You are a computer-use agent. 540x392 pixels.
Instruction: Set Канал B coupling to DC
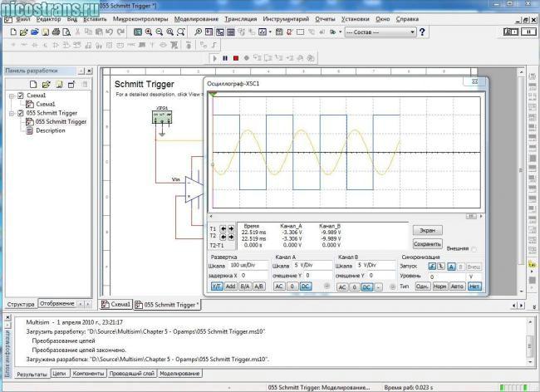tap(366, 287)
